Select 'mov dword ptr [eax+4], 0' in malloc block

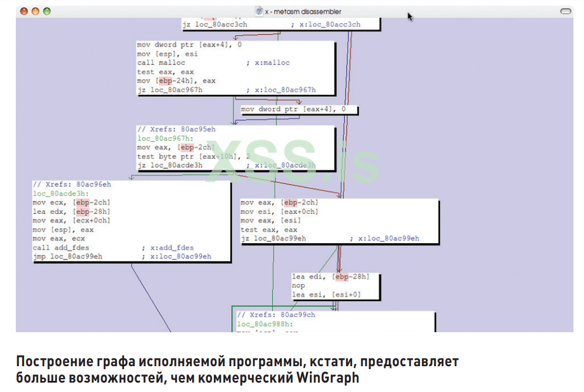[x=189, y=45]
